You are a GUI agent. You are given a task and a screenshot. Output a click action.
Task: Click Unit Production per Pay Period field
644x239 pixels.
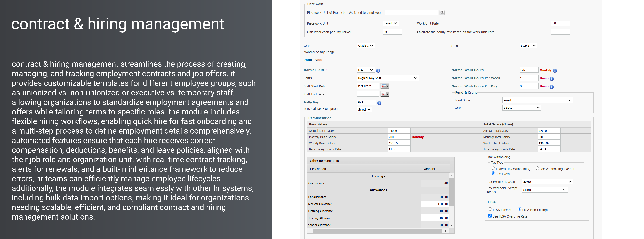(392, 32)
